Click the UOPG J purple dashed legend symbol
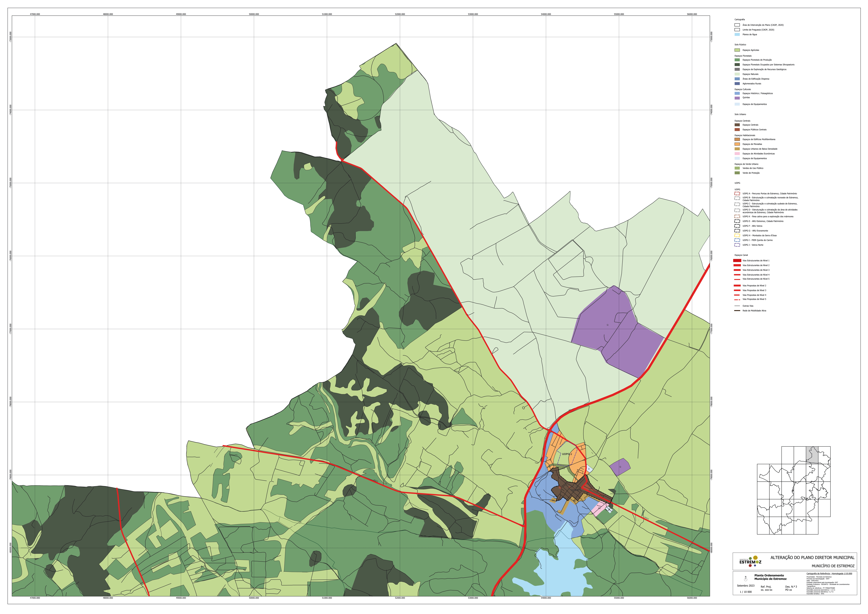This screenshot has width=868, height=614. (737, 245)
